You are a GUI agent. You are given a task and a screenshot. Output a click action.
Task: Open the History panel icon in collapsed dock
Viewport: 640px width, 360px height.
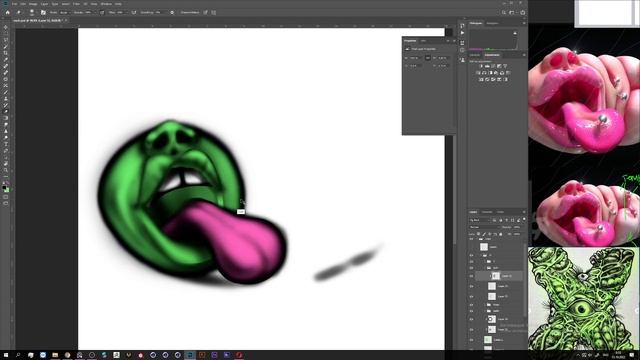tap(462, 25)
